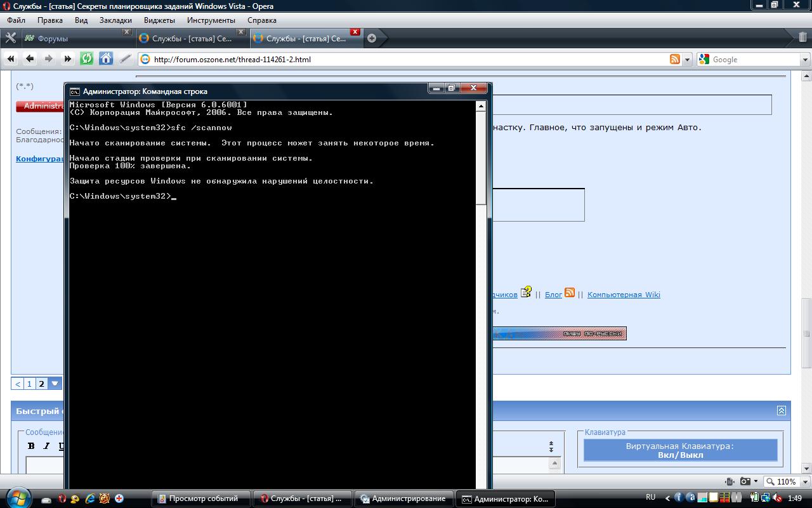Viewport: 812px width, 508px height.
Task: Switch to the Opera Службы taskbar button
Action: [303, 498]
